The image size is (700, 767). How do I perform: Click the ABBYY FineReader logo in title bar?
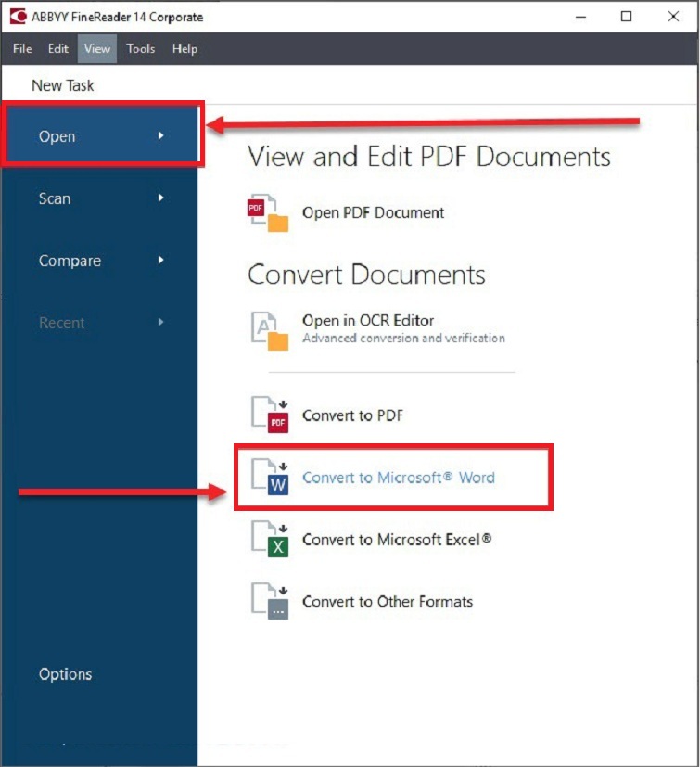(x=18, y=17)
